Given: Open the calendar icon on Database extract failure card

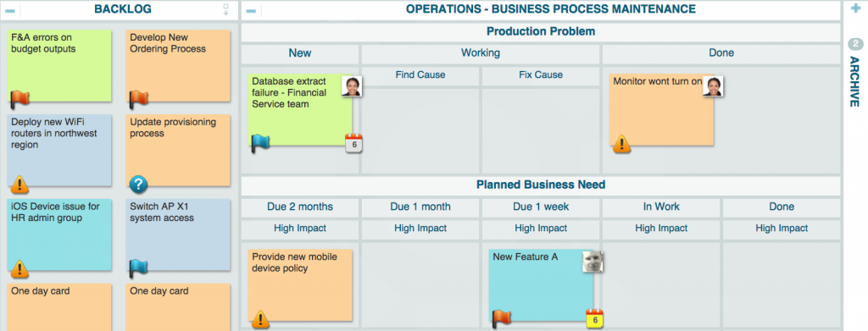Looking at the screenshot, I should click(354, 143).
